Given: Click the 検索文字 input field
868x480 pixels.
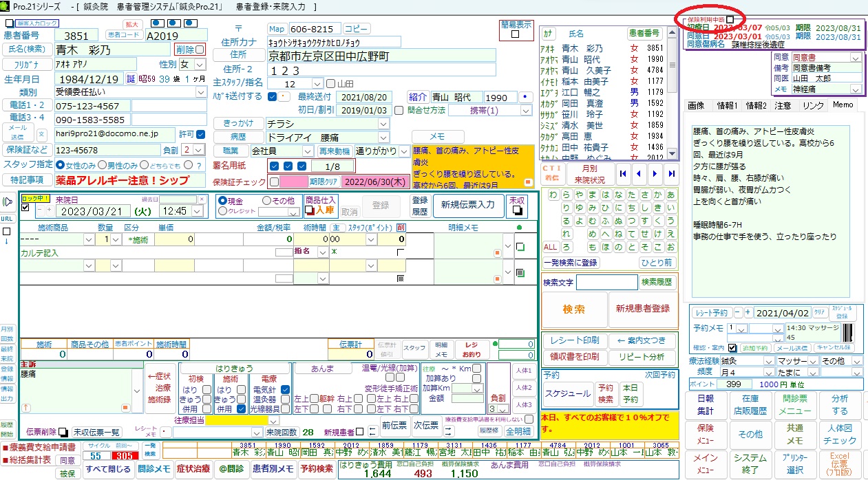Looking at the screenshot, I should [607, 282].
